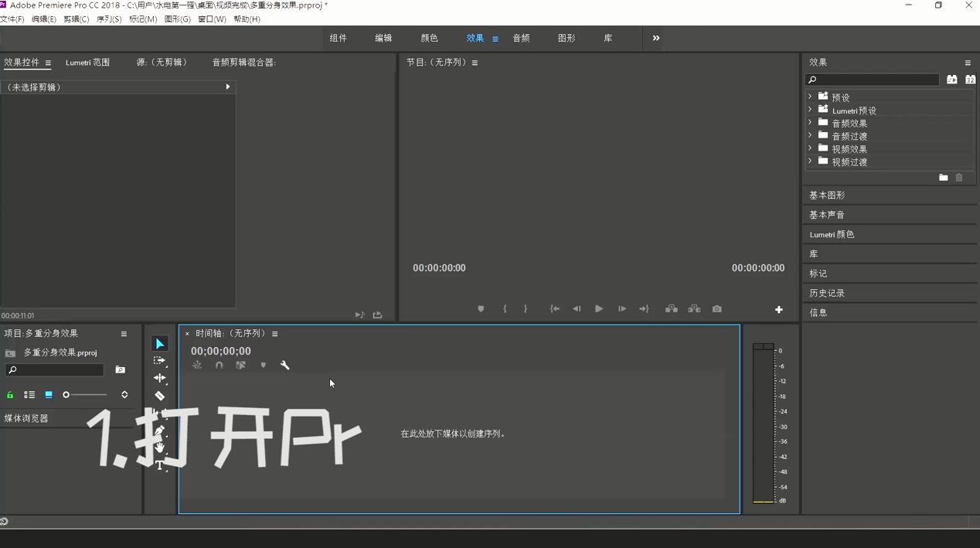Select the Hand tool
980x548 pixels.
(159, 448)
